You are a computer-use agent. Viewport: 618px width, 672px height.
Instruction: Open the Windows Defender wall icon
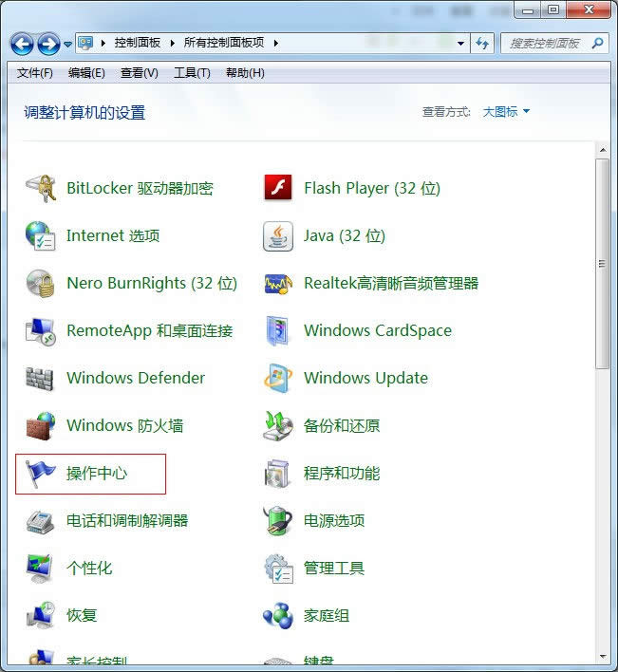41,378
